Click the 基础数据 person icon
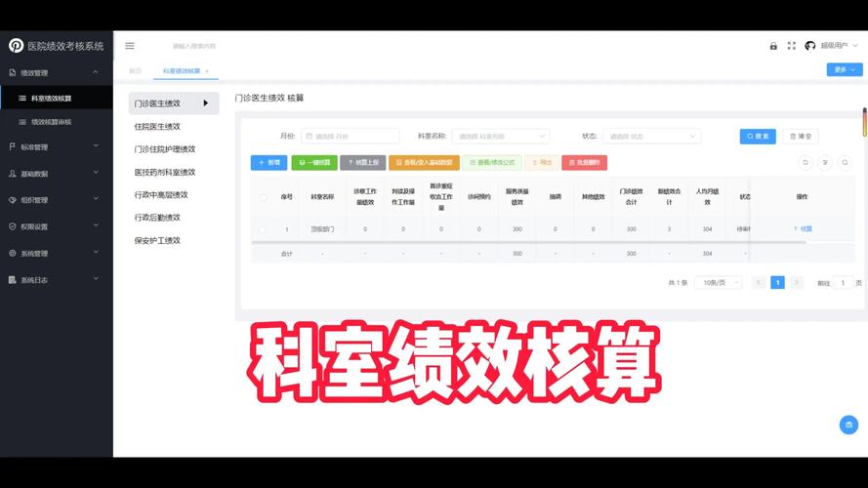Screen dimensions: 868x488 tap(12, 173)
